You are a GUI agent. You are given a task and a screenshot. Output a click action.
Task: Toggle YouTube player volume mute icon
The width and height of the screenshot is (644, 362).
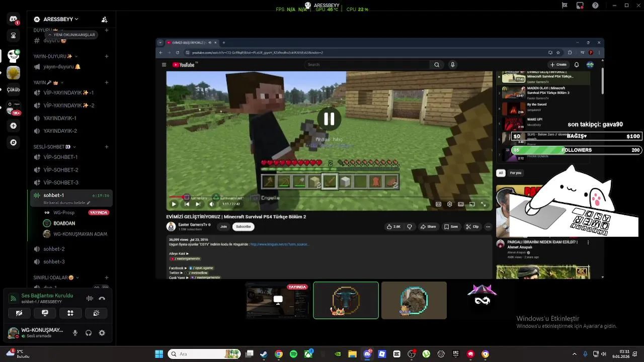coord(211,204)
